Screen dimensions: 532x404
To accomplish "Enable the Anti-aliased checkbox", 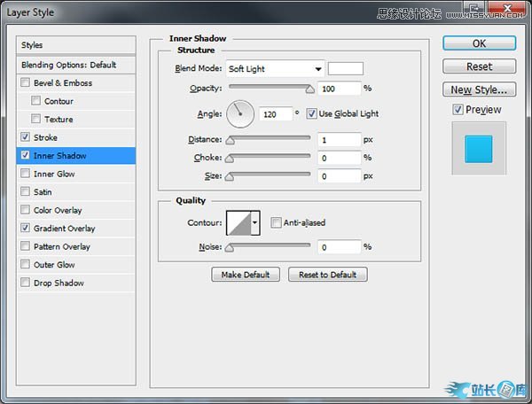I will (276, 223).
